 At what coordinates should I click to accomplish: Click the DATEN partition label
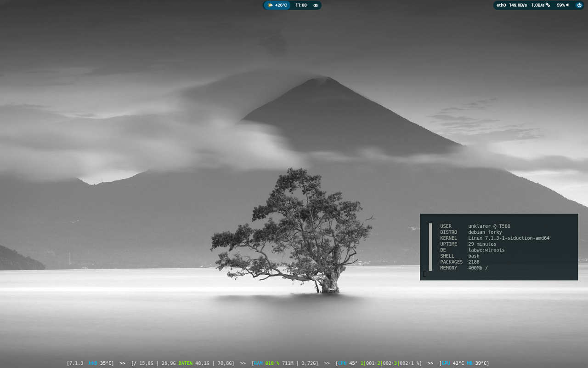point(186,363)
